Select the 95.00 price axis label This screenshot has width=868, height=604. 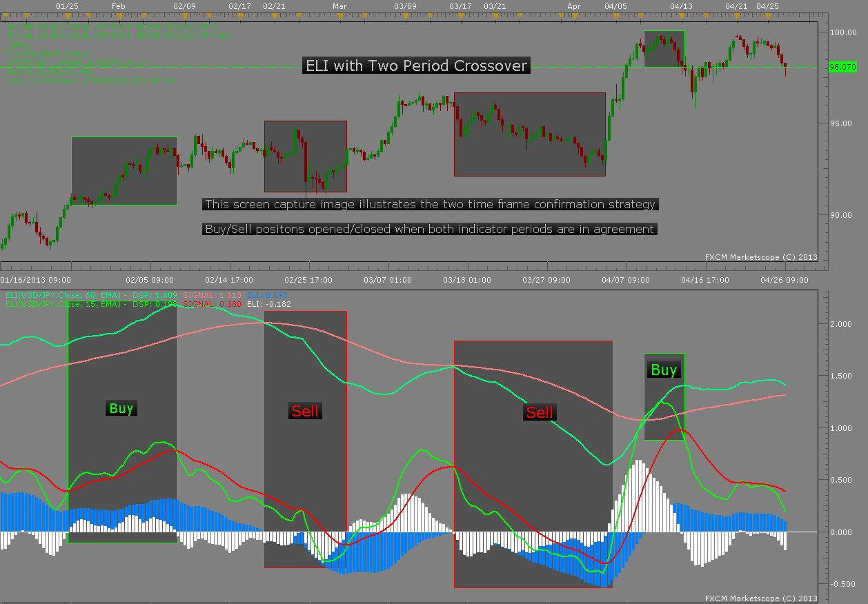point(842,123)
